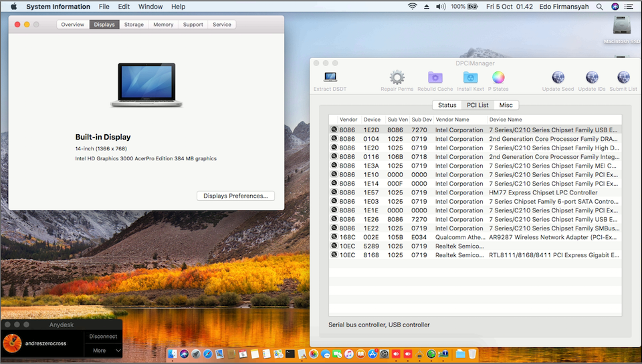
Task: Open Notification Center icon in menu bar
Action: coord(629,7)
